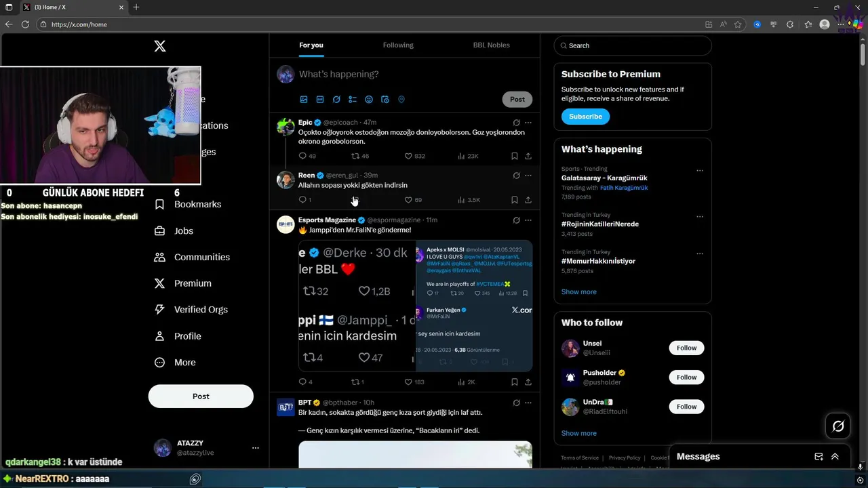This screenshot has width=868, height=488.
Task: Click the Search field
Action: pyautogui.click(x=633, y=45)
